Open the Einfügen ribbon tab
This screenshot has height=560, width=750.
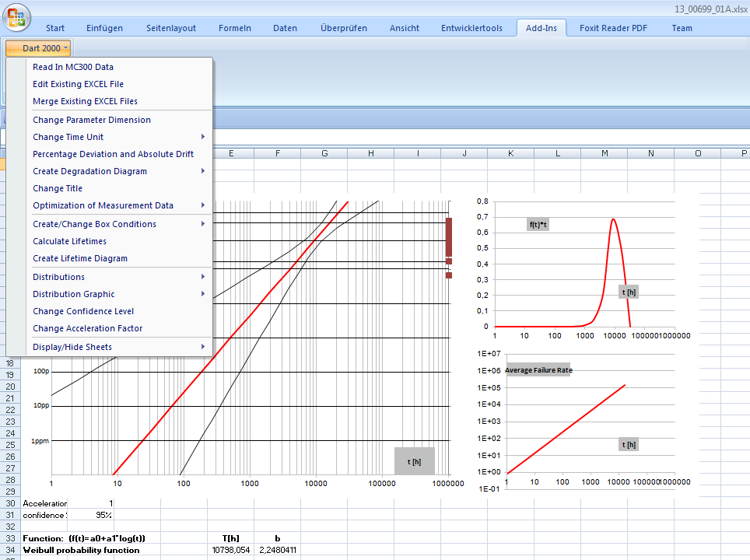pyautogui.click(x=104, y=28)
